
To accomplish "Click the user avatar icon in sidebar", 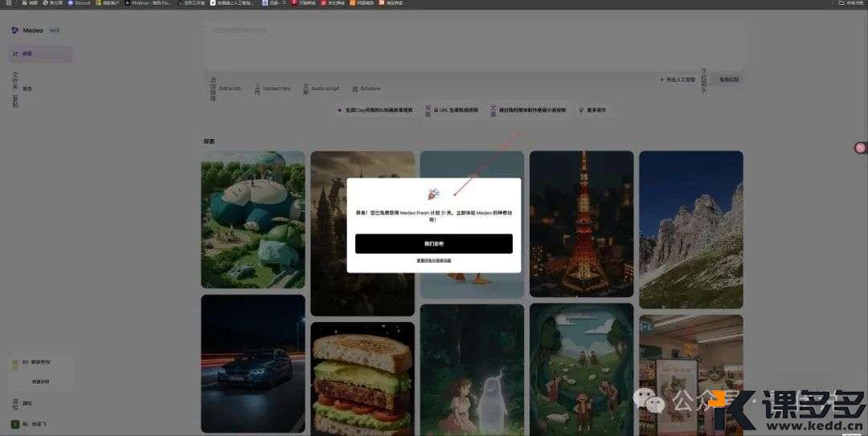I will [14, 424].
